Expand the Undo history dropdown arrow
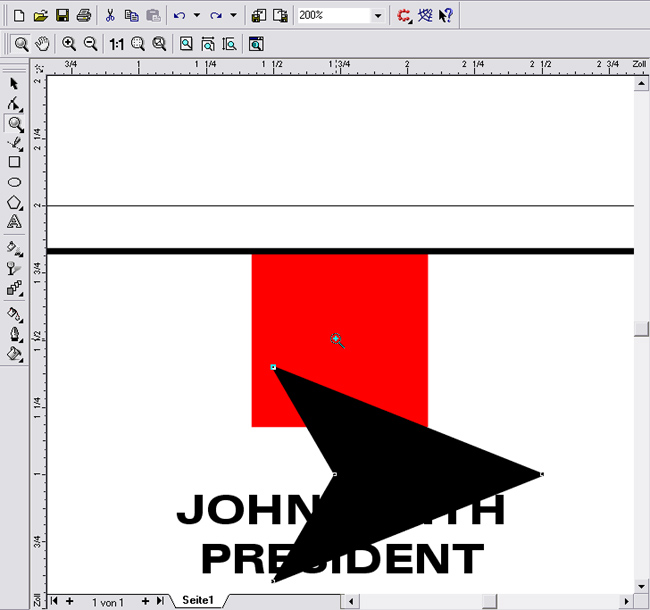 pyautogui.click(x=196, y=16)
